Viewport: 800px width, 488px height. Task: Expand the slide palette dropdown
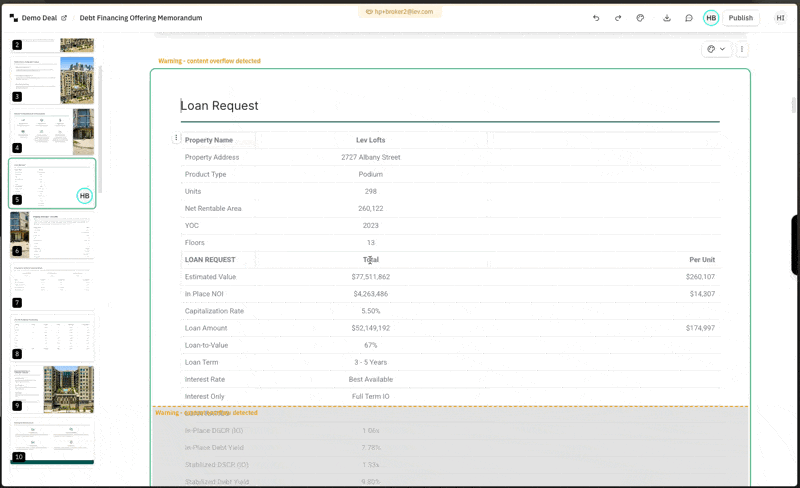point(716,49)
